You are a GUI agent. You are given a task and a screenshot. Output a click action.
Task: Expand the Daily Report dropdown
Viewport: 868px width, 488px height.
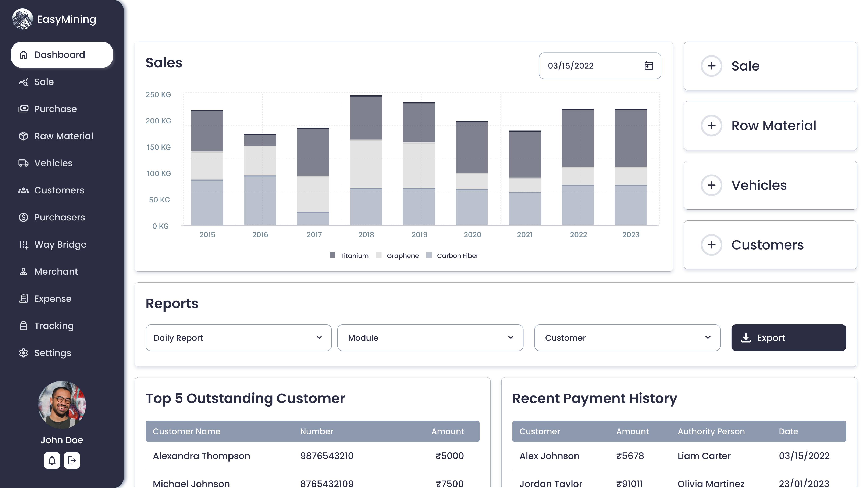click(238, 338)
